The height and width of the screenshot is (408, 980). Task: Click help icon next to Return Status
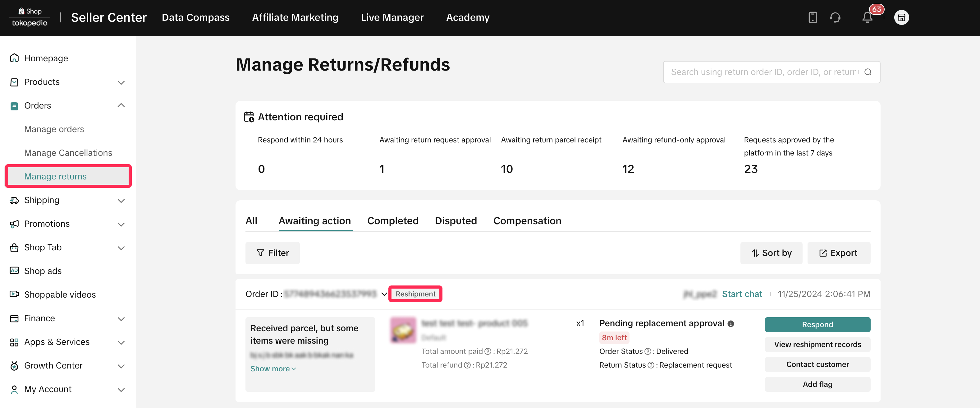pos(651,365)
